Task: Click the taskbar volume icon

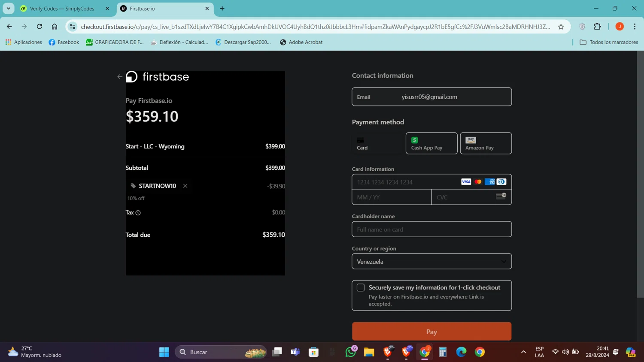Action: [565, 352]
